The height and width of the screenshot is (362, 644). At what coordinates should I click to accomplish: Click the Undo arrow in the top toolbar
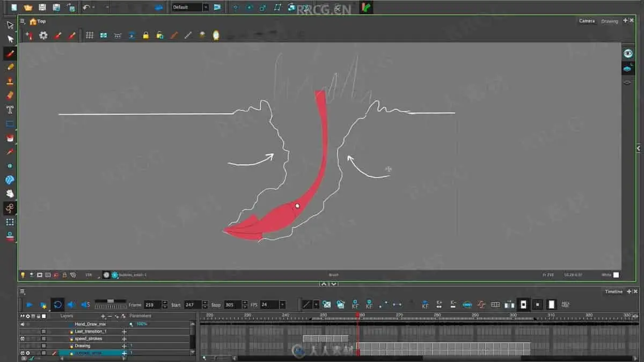(x=86, y=8)
